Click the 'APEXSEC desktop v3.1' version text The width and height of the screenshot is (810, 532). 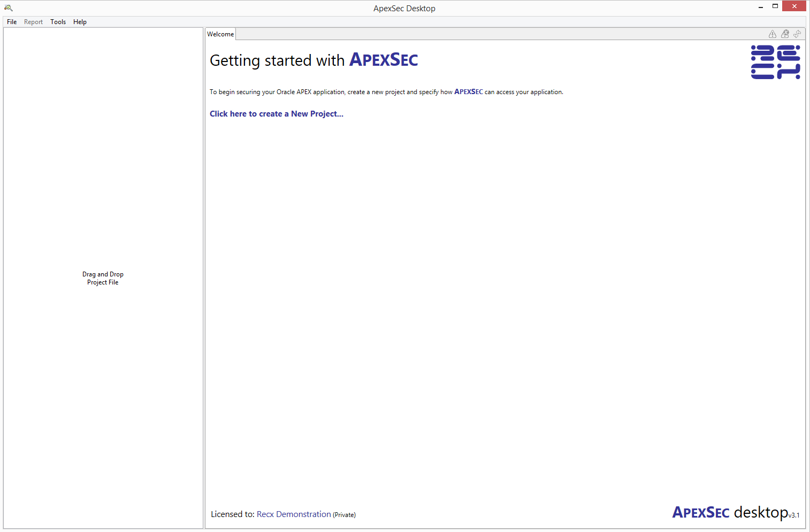pos(736,512)
